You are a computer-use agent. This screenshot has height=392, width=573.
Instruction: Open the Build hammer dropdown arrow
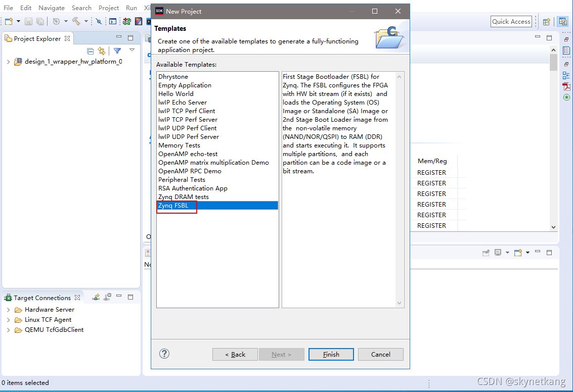coord(86,22)
